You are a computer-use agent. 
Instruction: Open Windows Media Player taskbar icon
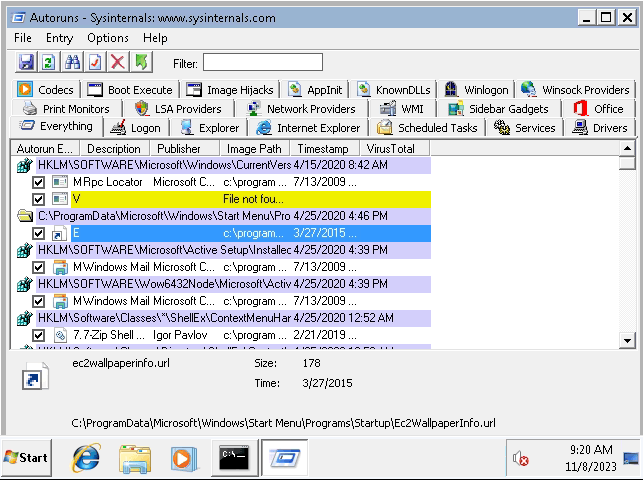coord(183,458)
